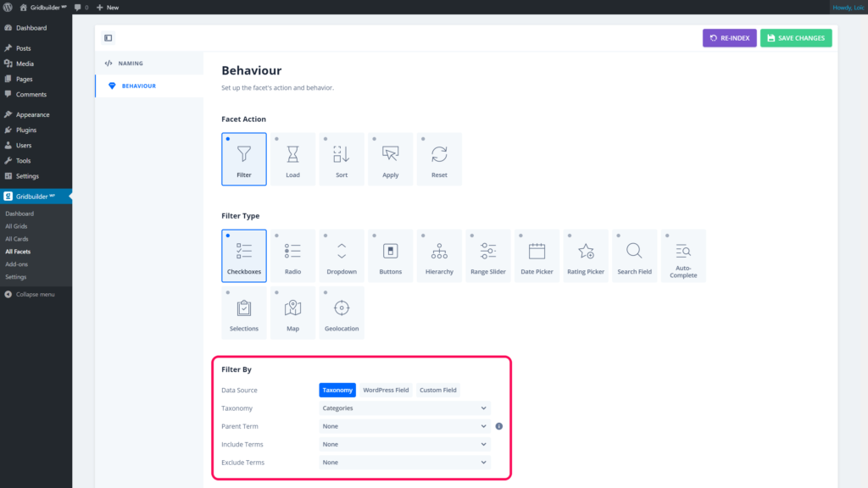868x488 pixels.
Task: Choose the Buttons filter type
Action: [390, 256]
